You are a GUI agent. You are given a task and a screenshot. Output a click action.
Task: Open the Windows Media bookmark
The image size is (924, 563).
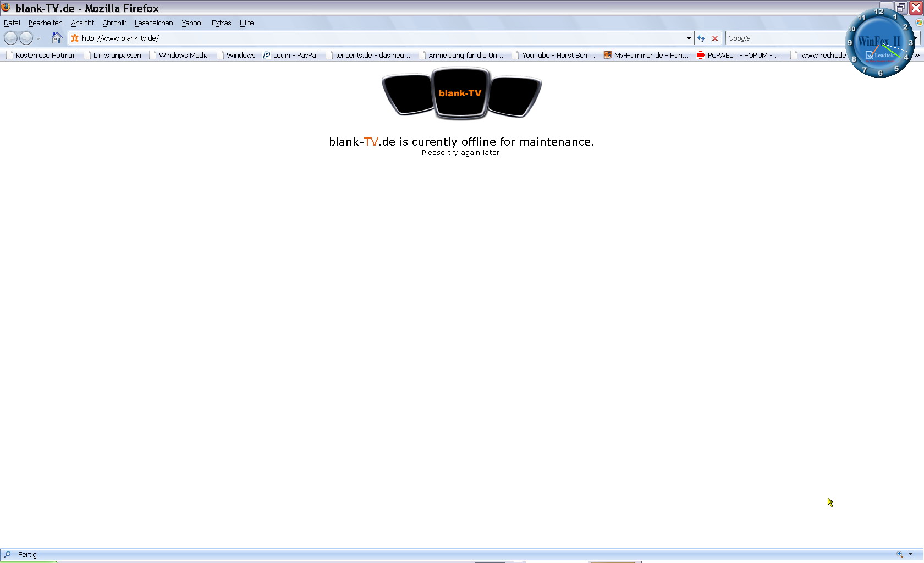[179, 55]
